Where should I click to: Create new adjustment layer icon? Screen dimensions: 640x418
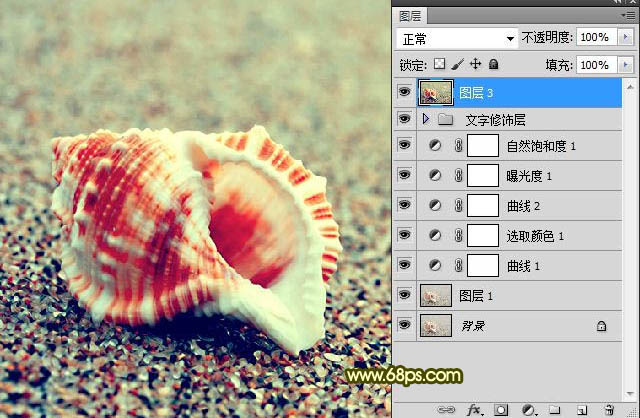pyautogui.click(x=529, y=409)
